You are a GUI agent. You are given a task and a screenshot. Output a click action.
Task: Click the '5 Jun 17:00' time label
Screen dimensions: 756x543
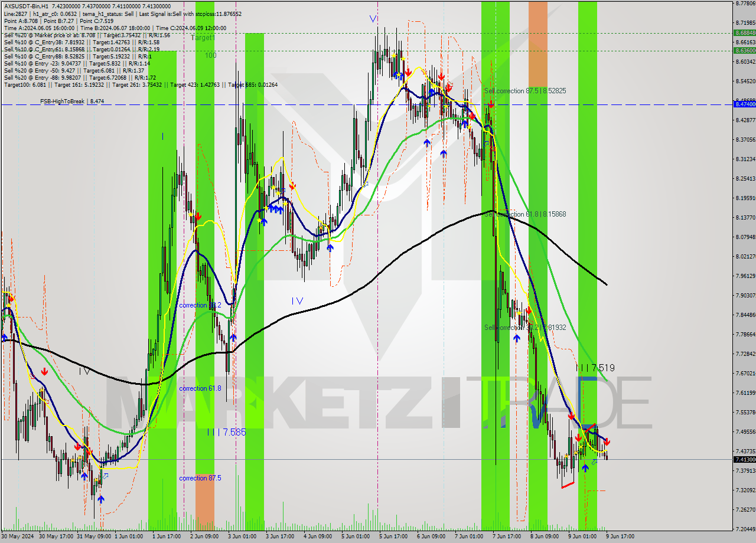point(393,537)
